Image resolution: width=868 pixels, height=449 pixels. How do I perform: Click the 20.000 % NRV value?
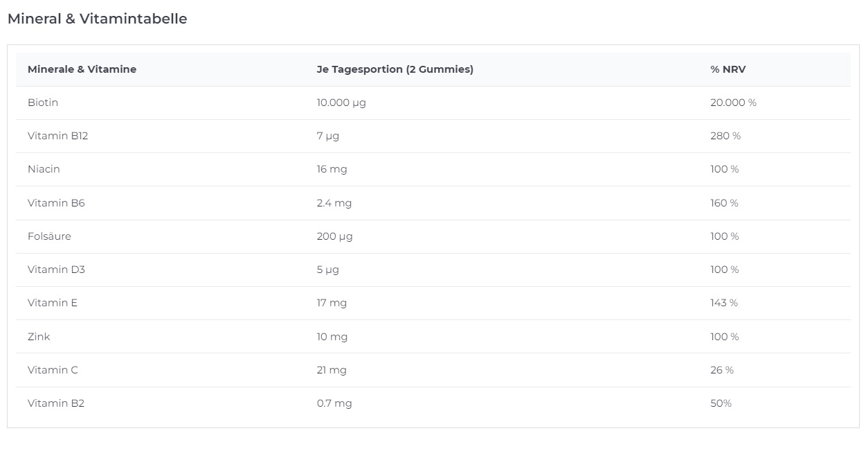tap(733, 103)
